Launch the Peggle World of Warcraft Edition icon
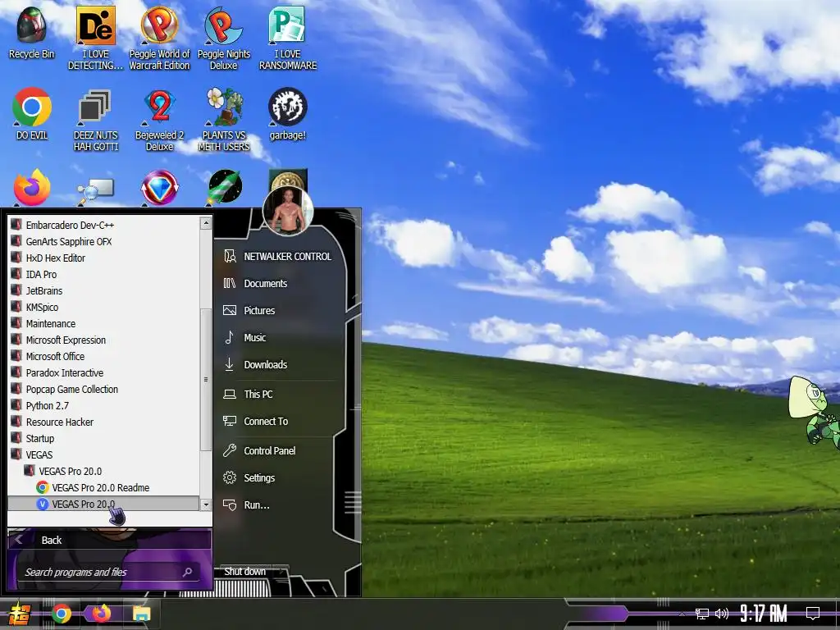 point(159,38)
